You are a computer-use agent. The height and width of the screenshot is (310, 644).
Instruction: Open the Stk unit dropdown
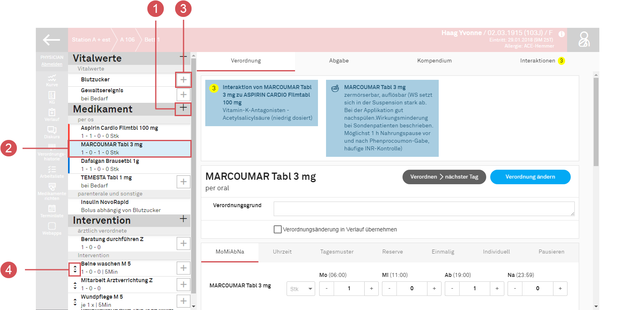301,289
